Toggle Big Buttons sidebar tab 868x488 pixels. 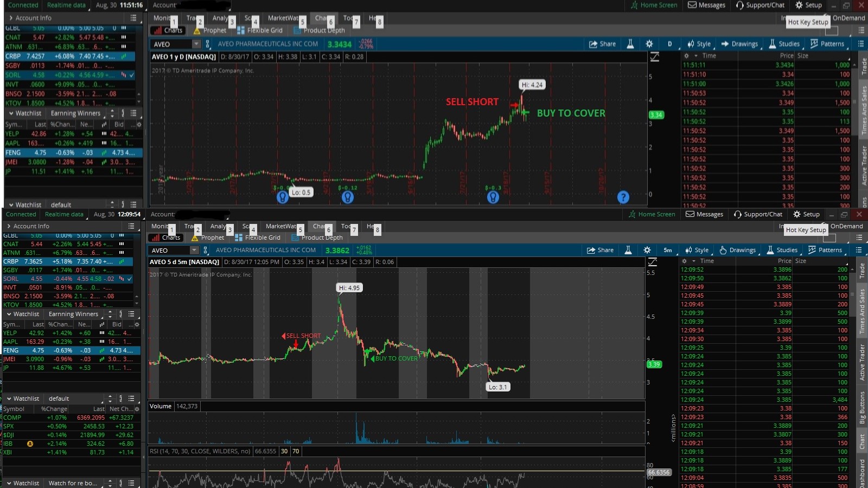(x=861, y=407)
